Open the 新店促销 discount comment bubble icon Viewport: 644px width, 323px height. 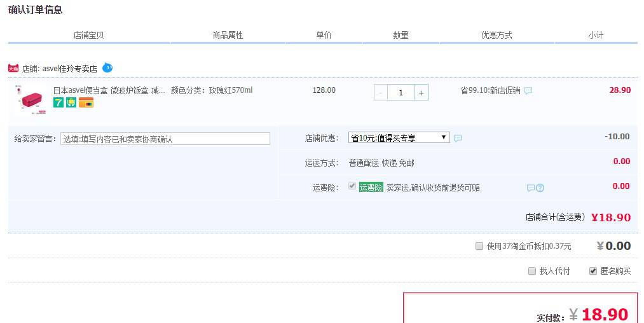tap(528, 90)
